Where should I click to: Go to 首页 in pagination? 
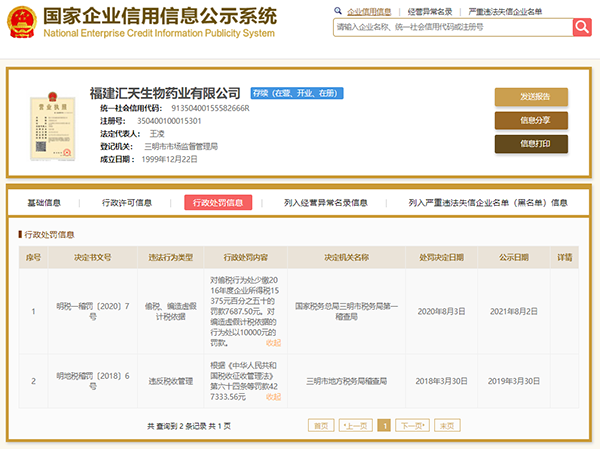321,425
